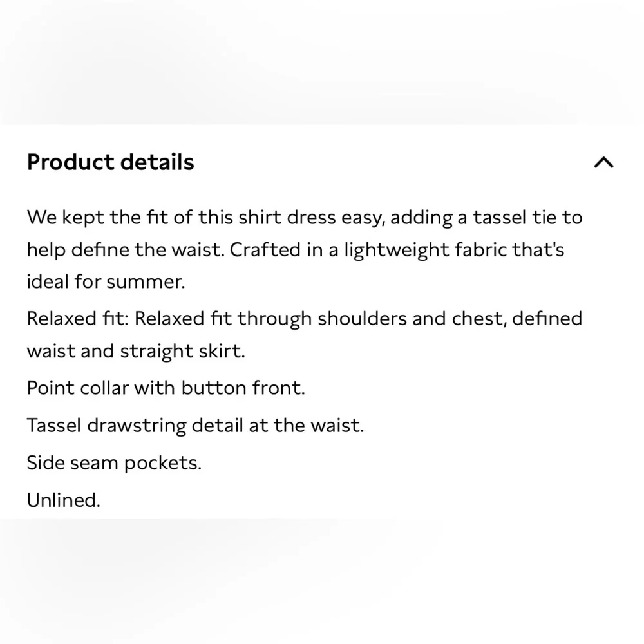Click the text 'ideal for summer.'
Image resolution: width=644 pixels, height=644 pixels.
[106, 282]
